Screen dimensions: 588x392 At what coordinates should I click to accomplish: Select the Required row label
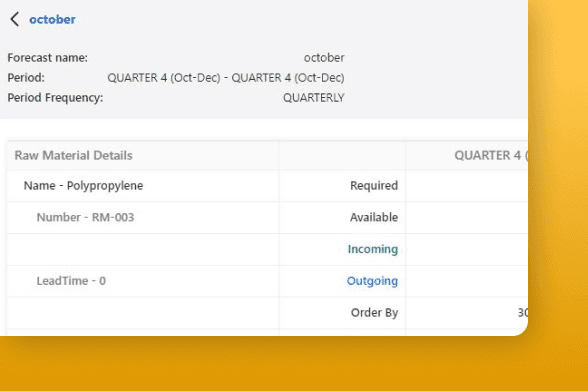pyautogui.click(x=374, y=186)
